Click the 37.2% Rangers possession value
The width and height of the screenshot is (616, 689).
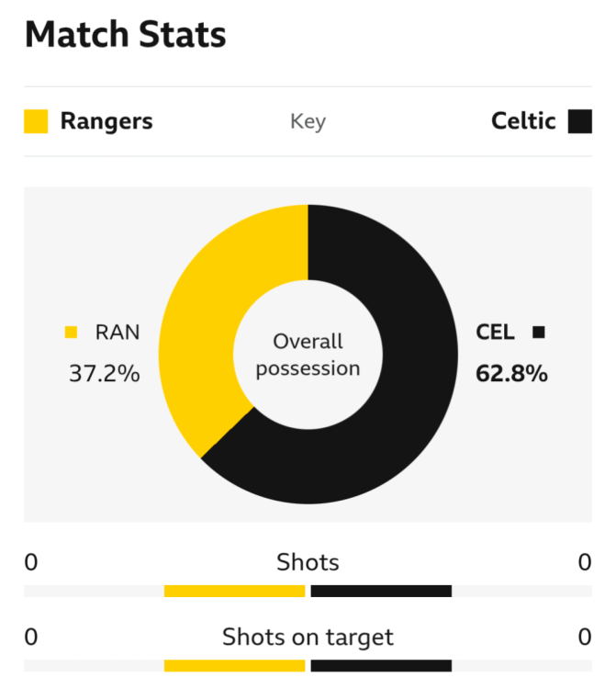coord(105,374)
